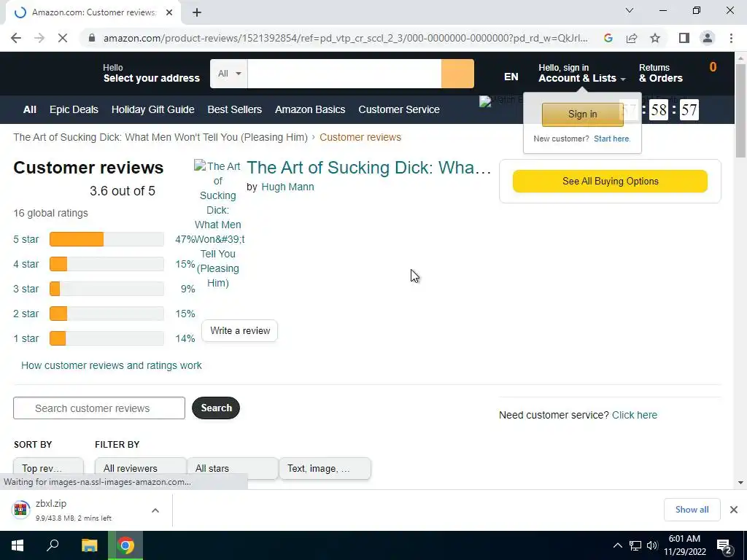Open Windows taskbar search
747x560 pixels.
[53, 545]
